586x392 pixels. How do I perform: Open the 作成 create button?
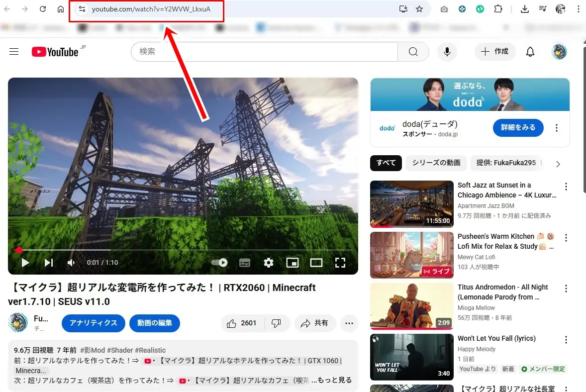tap(495, 52)
